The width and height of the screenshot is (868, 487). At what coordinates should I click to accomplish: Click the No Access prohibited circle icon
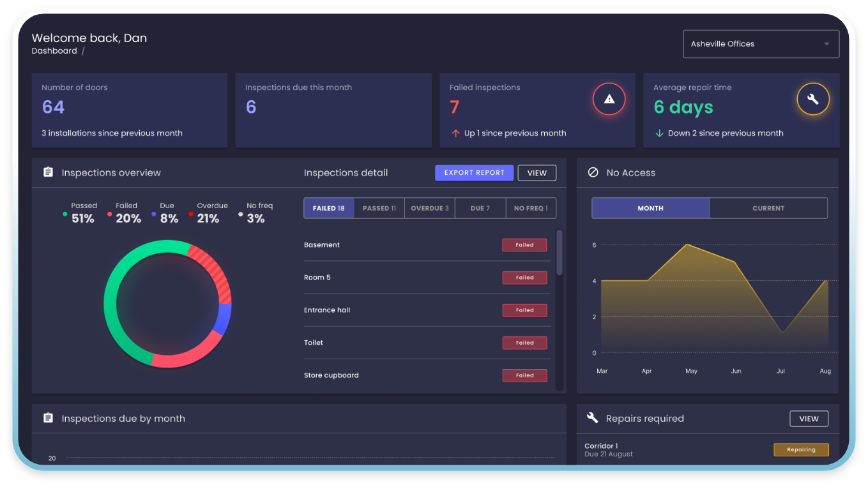click(593, 172)
